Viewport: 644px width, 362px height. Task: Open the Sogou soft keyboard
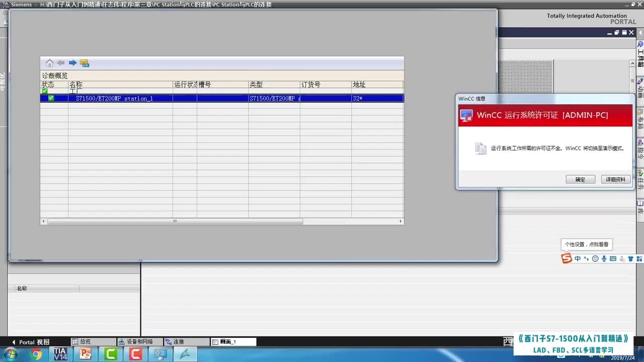613,258
